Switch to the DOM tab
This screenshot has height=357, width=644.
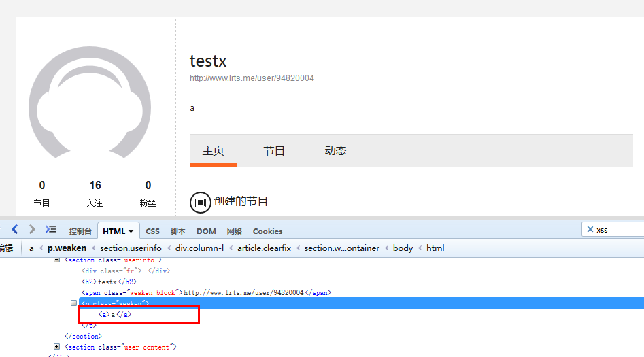coord(206,231)
